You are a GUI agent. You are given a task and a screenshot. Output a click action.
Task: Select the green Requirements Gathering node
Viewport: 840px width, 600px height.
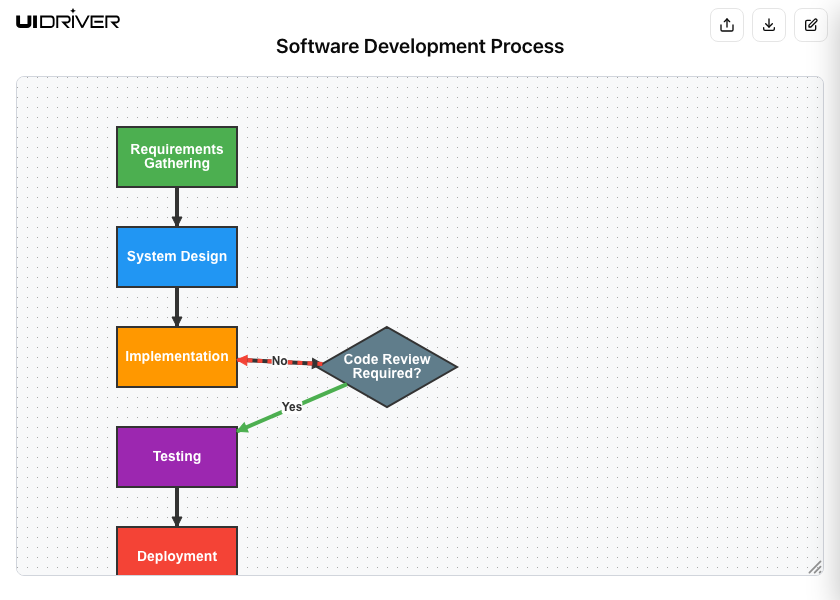click(x=177, y=157)
